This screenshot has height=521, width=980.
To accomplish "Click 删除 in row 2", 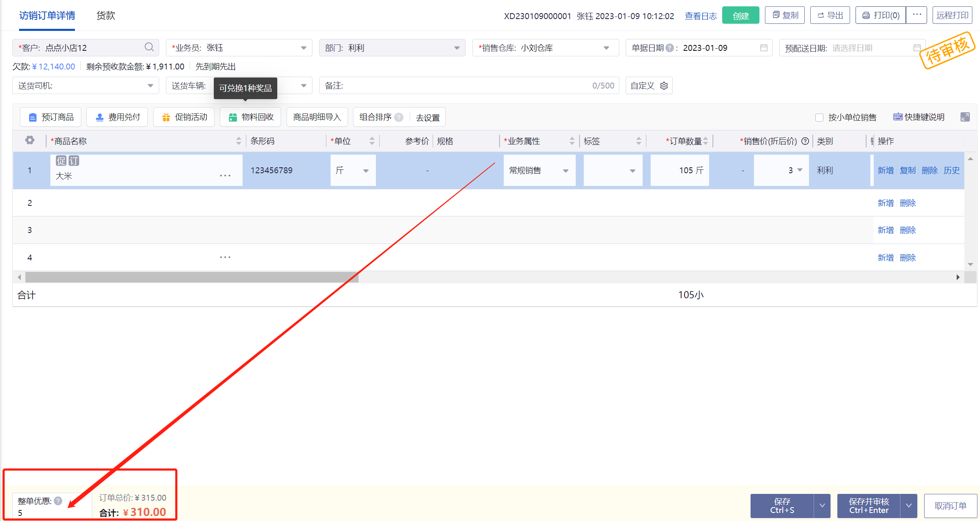I will (908, 203).
